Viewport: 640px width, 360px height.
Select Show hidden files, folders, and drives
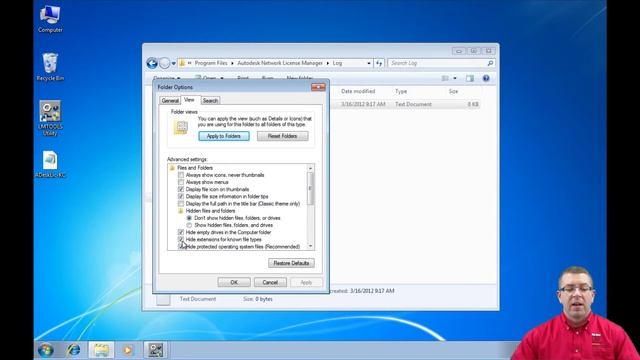click(189, 225)
